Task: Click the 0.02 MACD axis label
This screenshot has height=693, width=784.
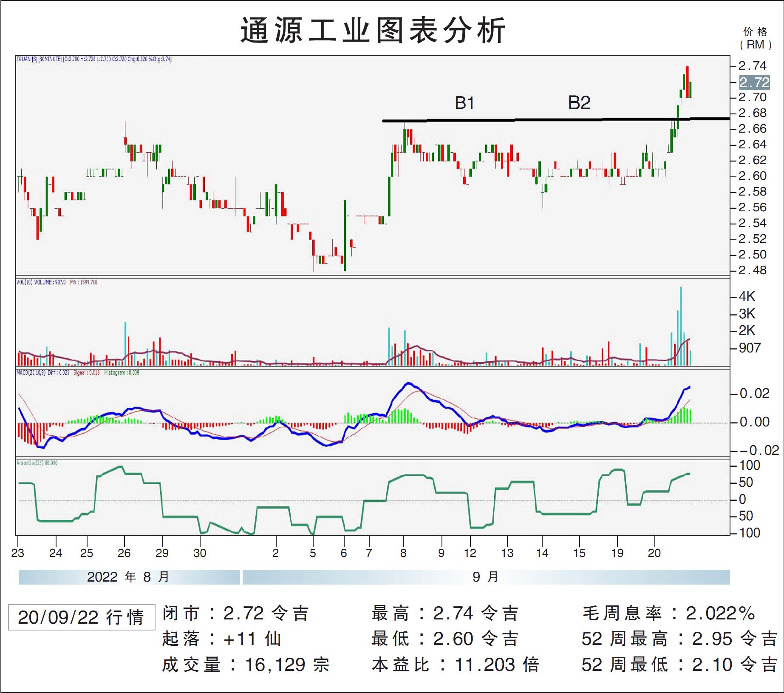Action: click(754, 393)
